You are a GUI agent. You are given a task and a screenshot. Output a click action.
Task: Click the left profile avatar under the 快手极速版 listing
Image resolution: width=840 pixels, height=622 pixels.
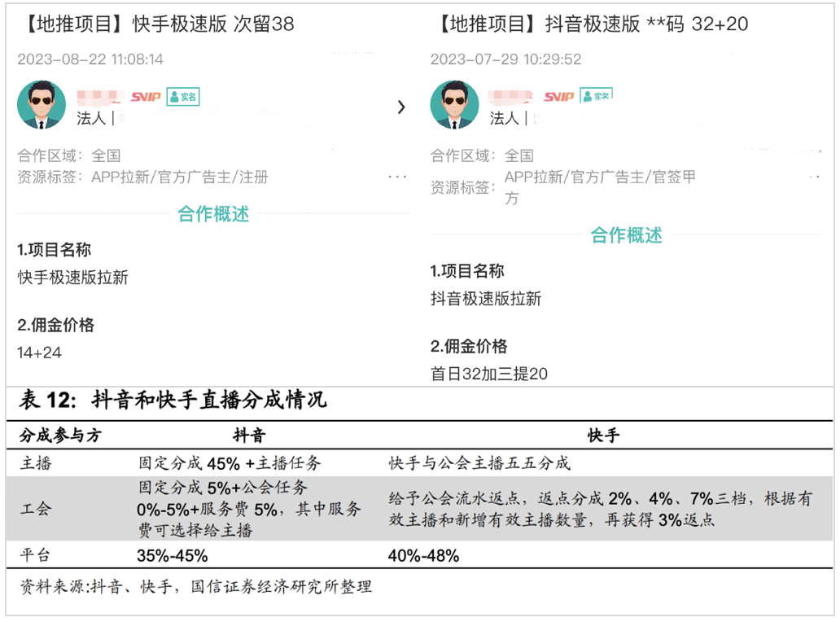point(42,105)
